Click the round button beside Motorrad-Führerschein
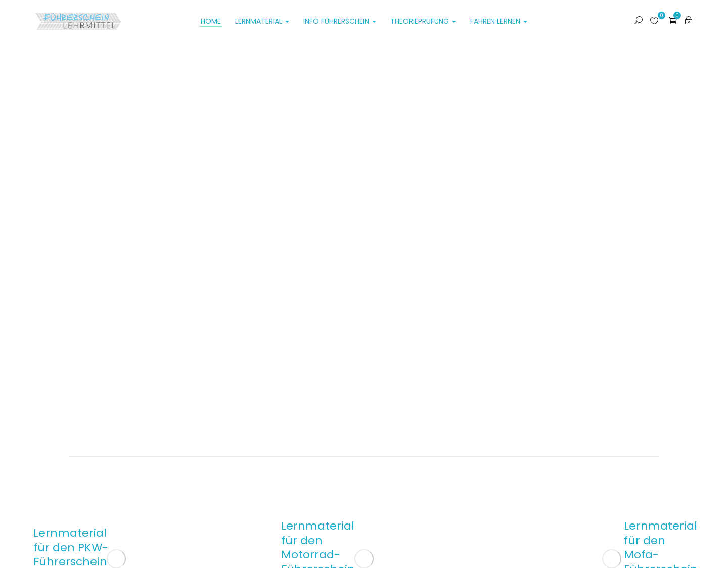 (x=364, y=559)
